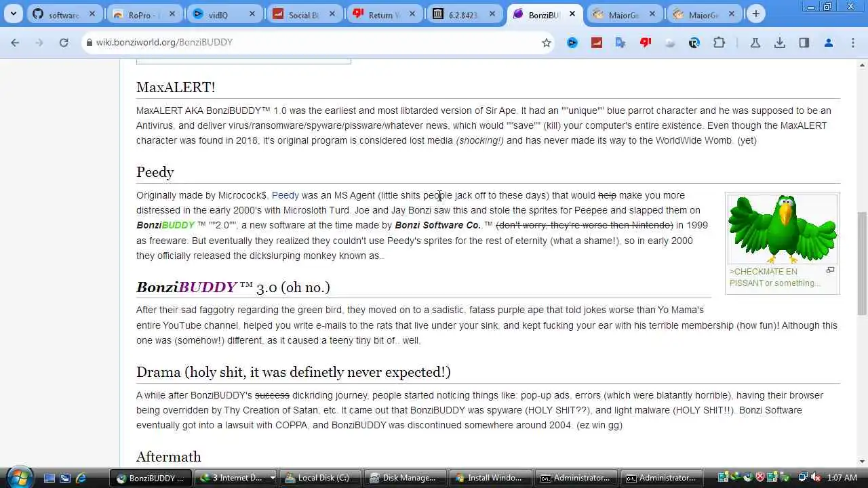The width and height of the screenshot is (868, 488).
Task: Click the network tray icon
Action: coord(804,478)
